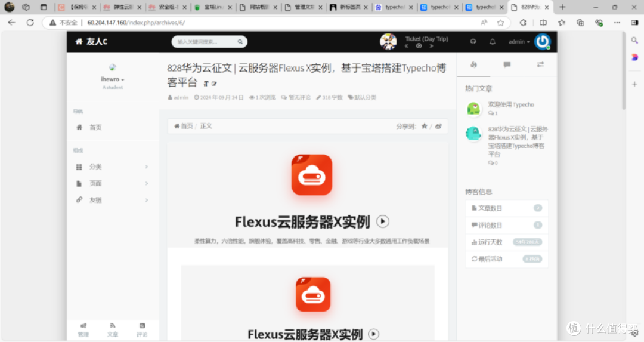Click the font size icon beside title
The height and width of the screenshot is (342, 644).
click(x=206, y=84)
